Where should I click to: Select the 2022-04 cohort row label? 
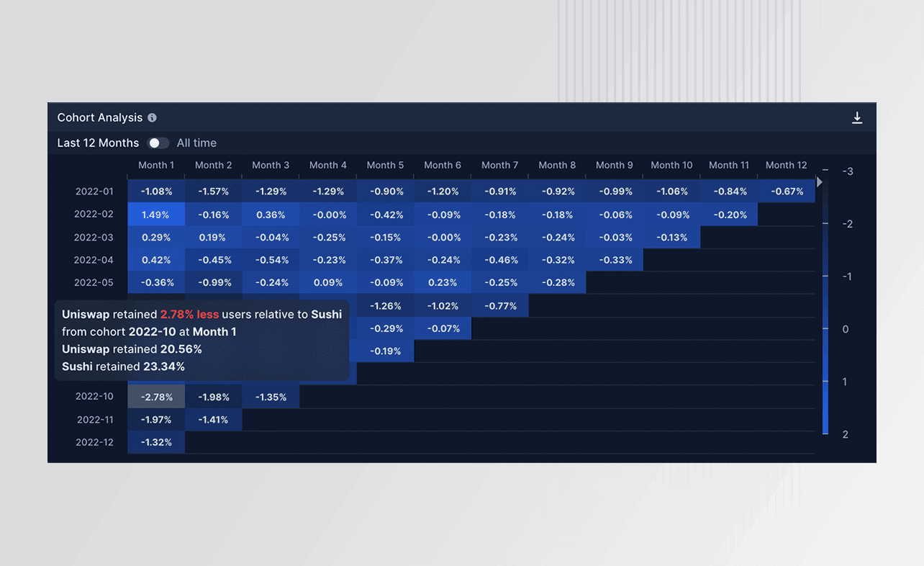[94, 260]
